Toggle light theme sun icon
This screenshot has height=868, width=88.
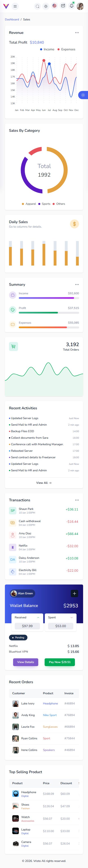pos(46,6)
